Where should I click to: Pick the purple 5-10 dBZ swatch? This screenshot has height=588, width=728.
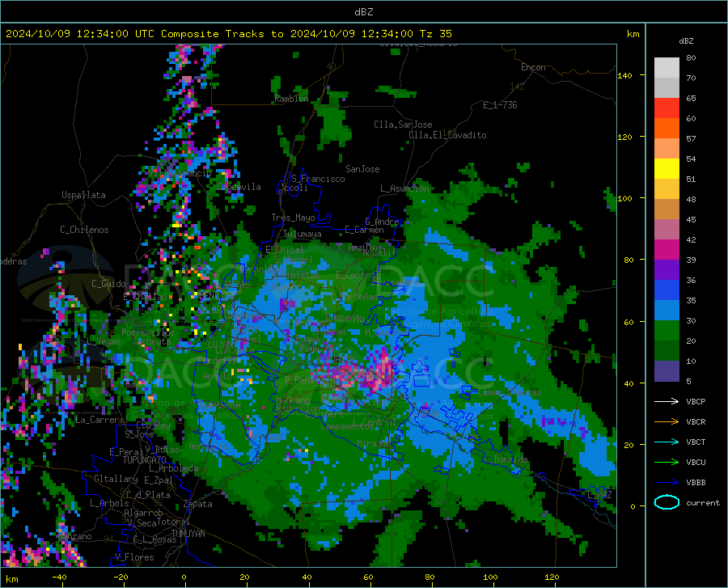pos(667,371)
